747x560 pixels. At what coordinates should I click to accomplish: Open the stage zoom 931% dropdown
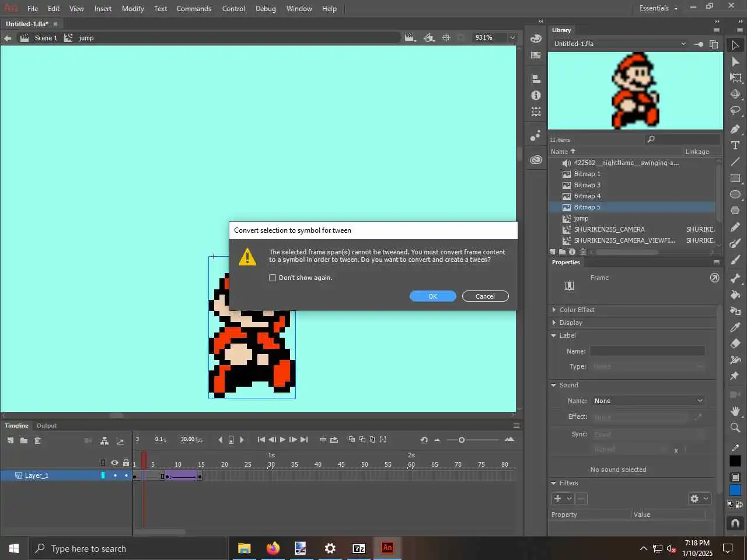(x=512, y=38)
